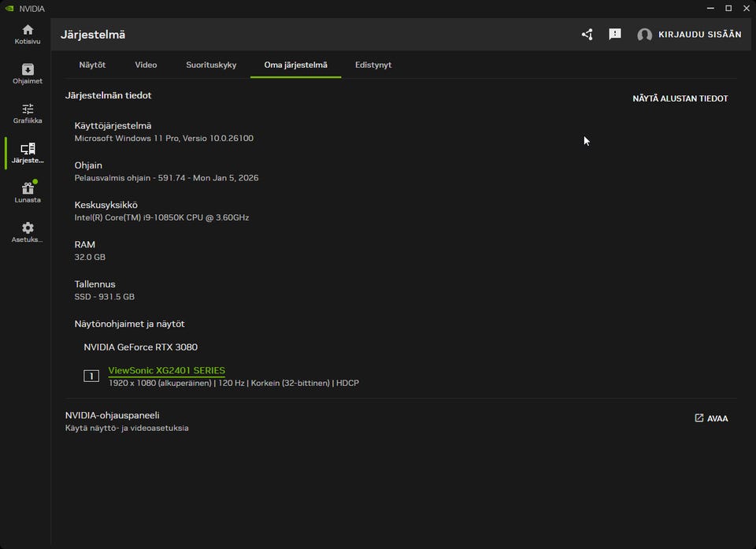Image resolution: width=756 pixels, height=549 pixels.
Task: Open the Ohjaimet drivers section
Action: [28, 74]
